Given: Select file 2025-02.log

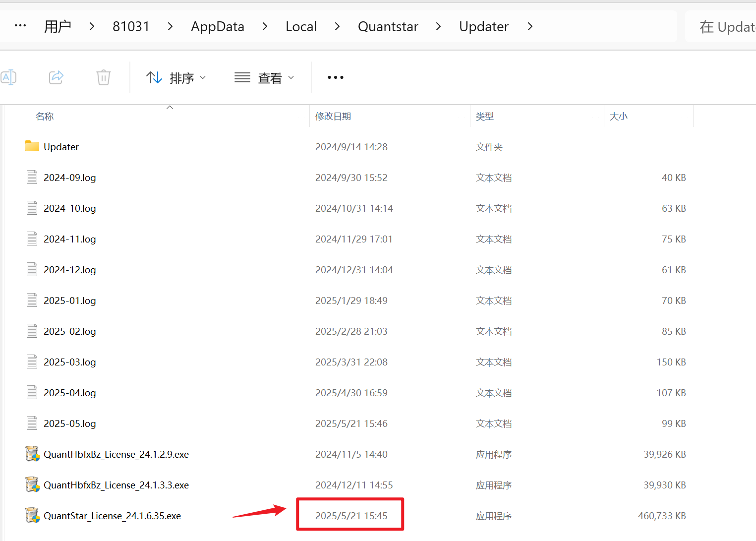Looking at the screenshot, I should (70, 331).
